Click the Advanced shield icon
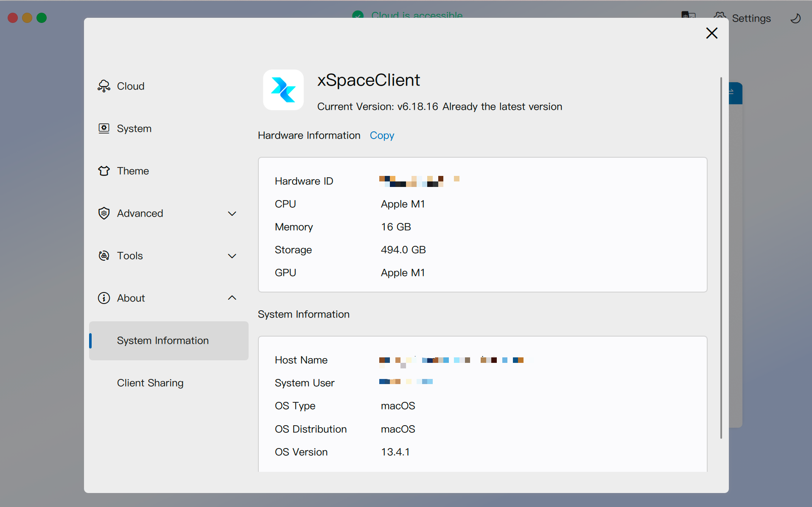The height and width of the screenshot is (507, 812). (x=104, y=213)
